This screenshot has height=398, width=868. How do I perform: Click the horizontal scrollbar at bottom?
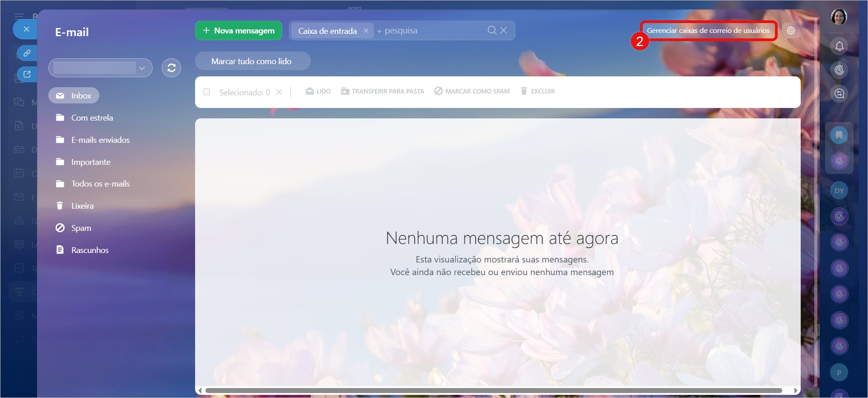493,390
